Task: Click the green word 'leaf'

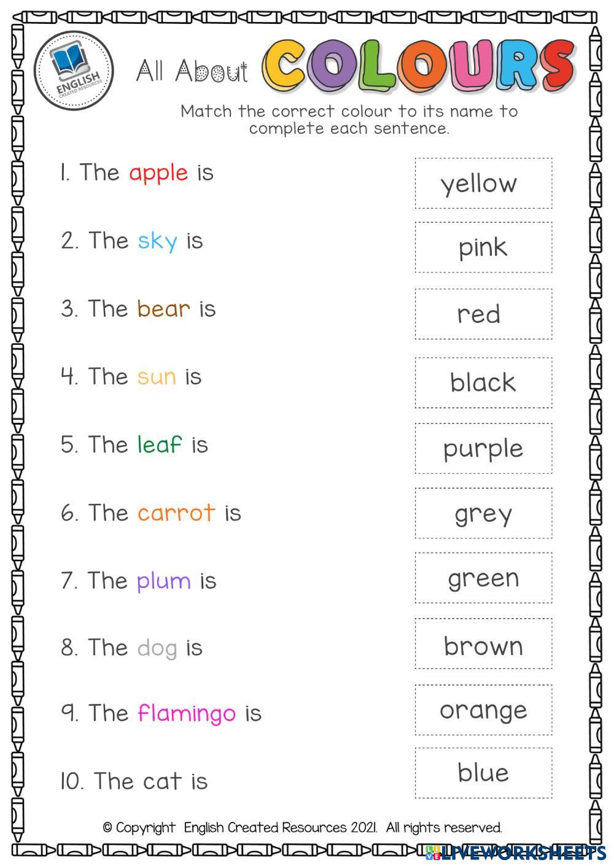Action: pyautogui.click(x=160, y=444)
